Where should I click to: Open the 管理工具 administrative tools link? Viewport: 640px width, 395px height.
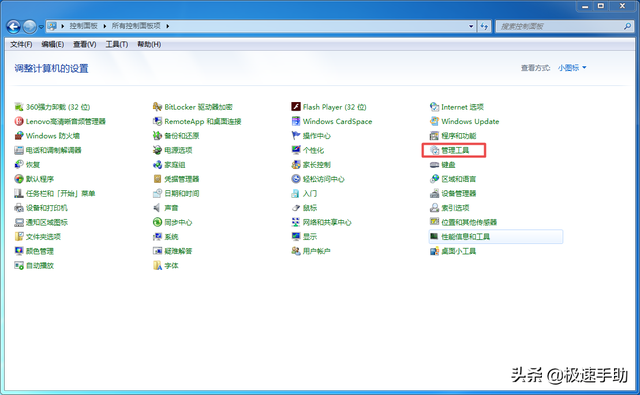pos(455,150)
